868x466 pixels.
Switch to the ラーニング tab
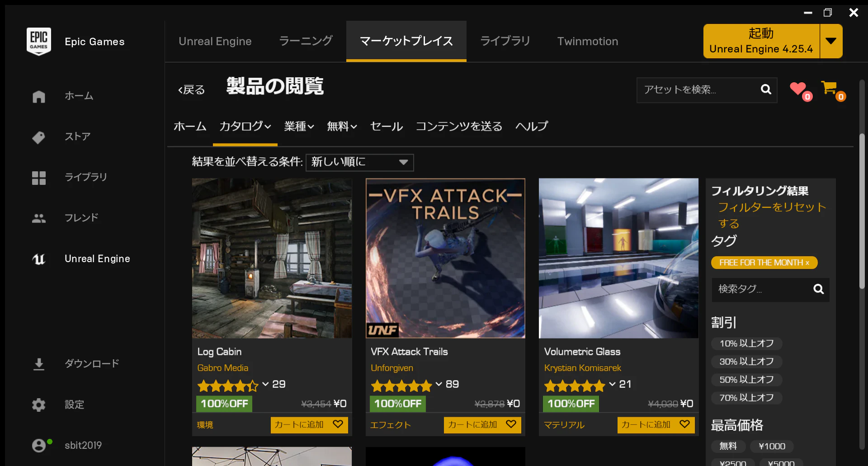(306, 41)
